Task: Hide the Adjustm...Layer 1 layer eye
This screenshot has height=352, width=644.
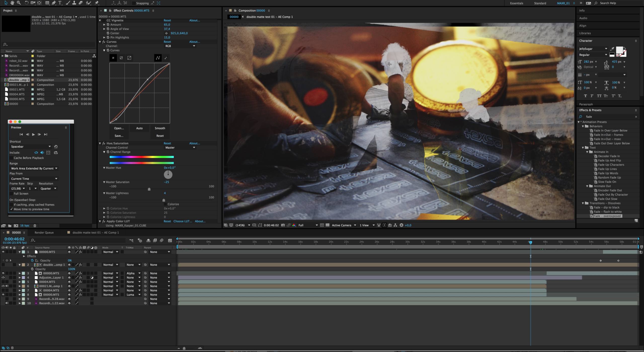Action: (x=3, y=278)
